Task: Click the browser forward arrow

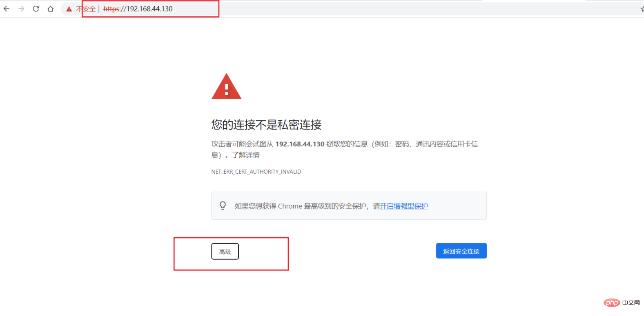Action: tap(21, 9)
